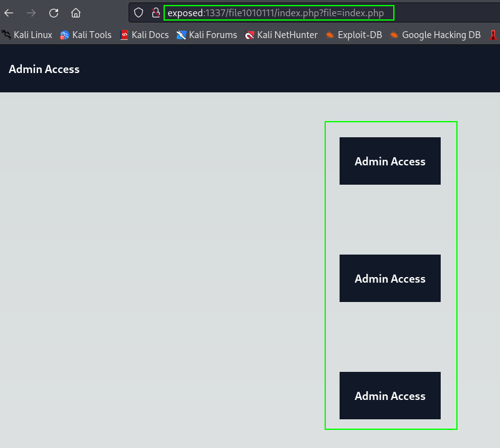Open the Kali Tools bookmark
This screenshot has width=500, height=448.
[86, 35]
